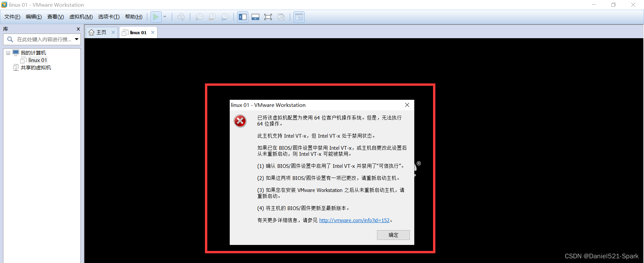This screenshot has width=644, height=263.
Task: Click the Unity mode toolbar icon
Action: pyautogui.click(x=281, y=17)
